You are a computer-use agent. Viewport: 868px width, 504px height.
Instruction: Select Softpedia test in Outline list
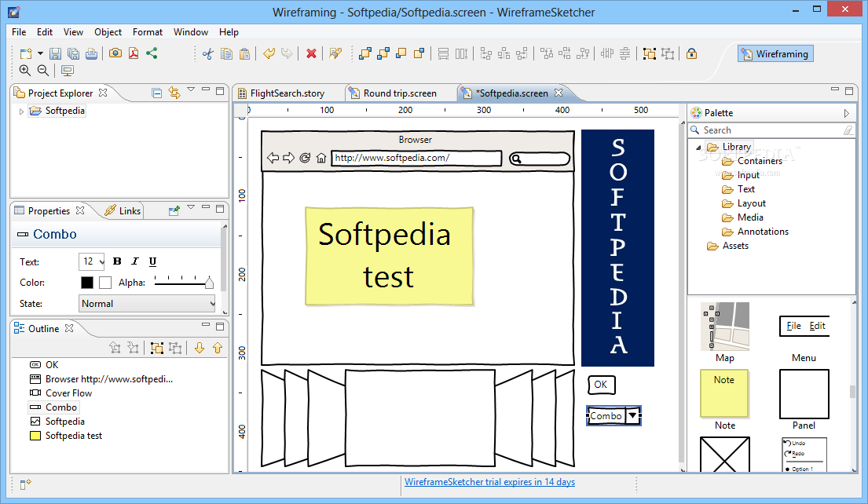(66, 436)
